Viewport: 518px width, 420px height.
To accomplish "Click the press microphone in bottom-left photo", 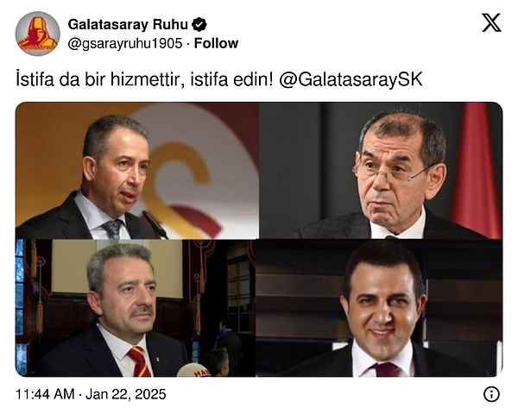I will (193, 370).
